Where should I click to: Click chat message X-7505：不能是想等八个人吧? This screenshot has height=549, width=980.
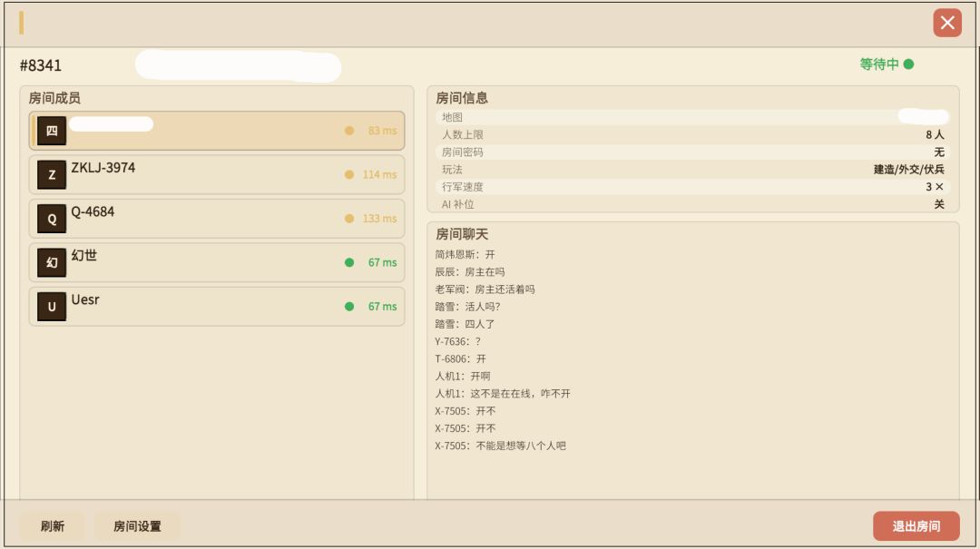click(501, 446)
